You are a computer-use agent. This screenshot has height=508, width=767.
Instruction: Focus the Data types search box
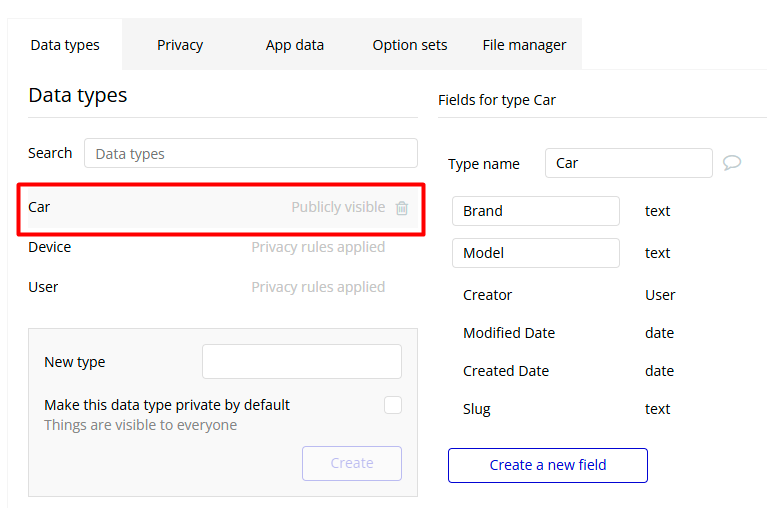pyautogui.click(x=250, y=153)
